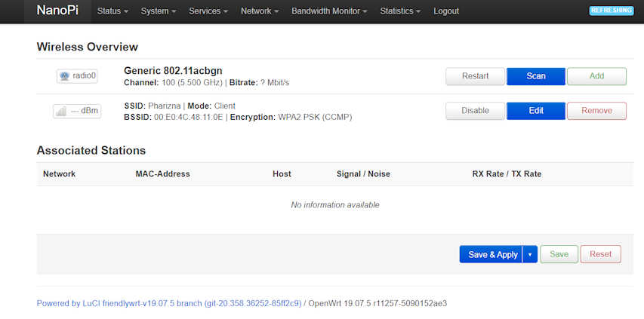Click the No information available message
This screenshot has height=319, width=644.
pyautogui.click(x=335, y=204)
